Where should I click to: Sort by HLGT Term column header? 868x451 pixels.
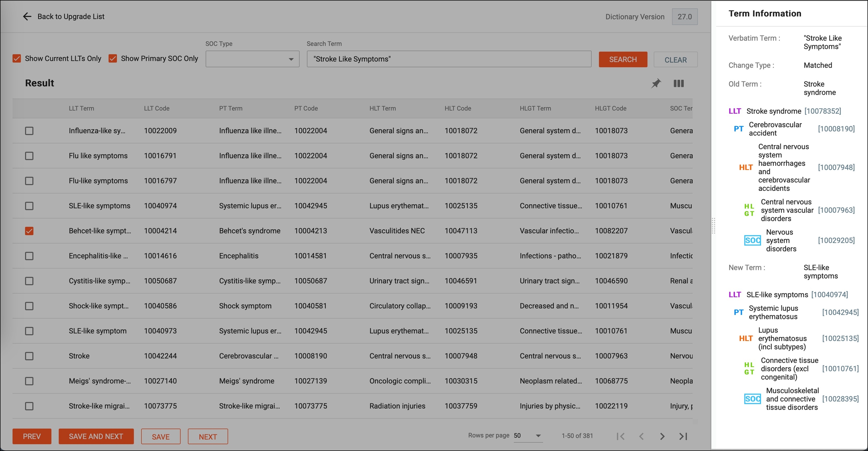(535, 108)
